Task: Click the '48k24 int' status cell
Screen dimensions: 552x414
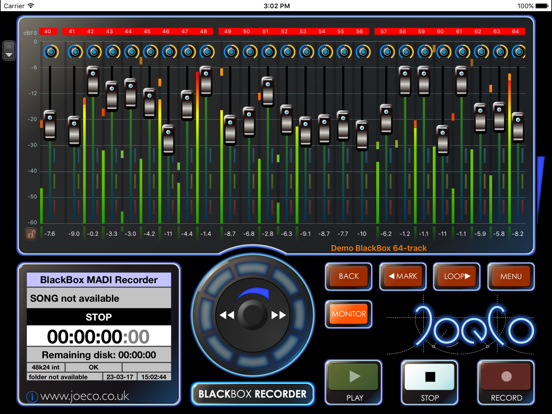Action: tap(46, 367)
